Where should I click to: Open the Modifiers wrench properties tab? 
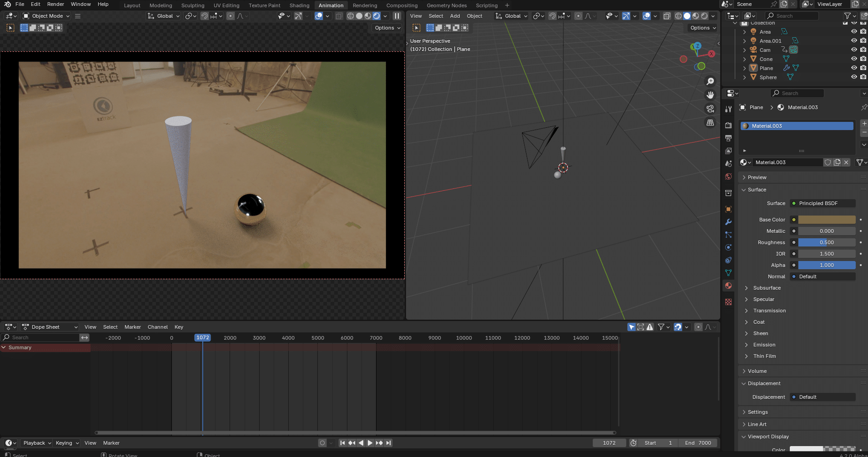pos(728,222)
